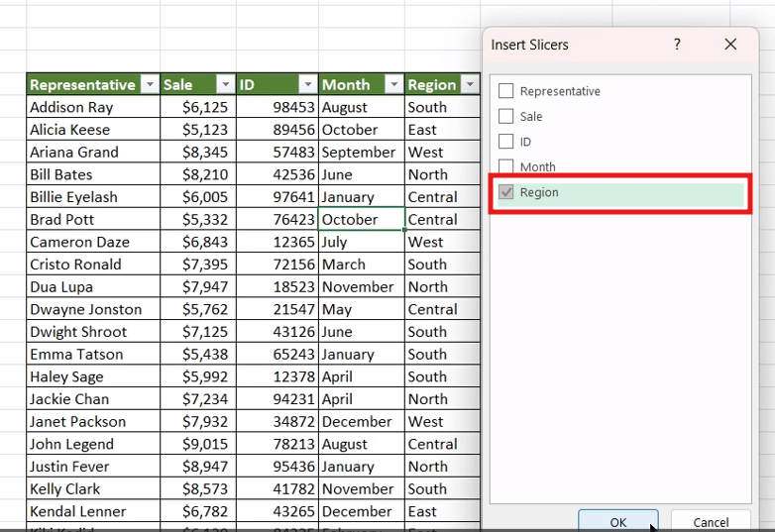775x532 pixels.
Task: Select the cell Addison Ray
Action: 93,107
